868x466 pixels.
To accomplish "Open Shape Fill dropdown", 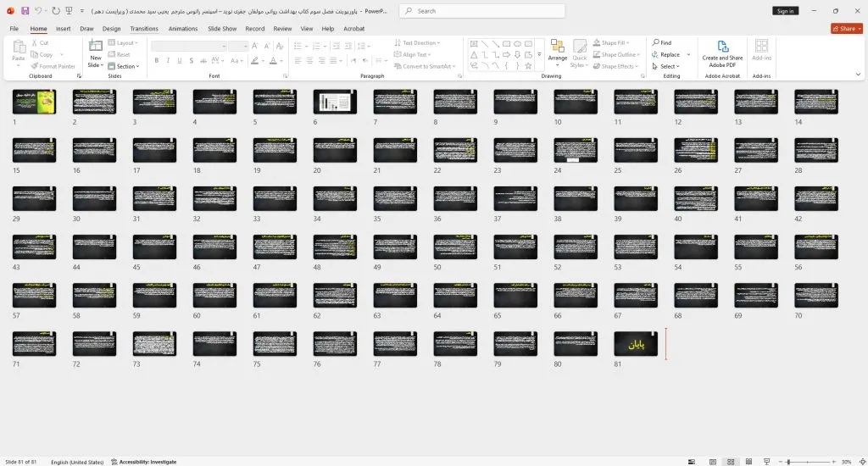I will tap(611, 42).
